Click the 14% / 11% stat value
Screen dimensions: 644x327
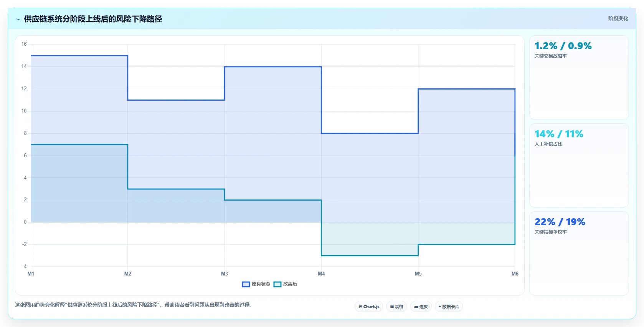(x=559, y=134)
